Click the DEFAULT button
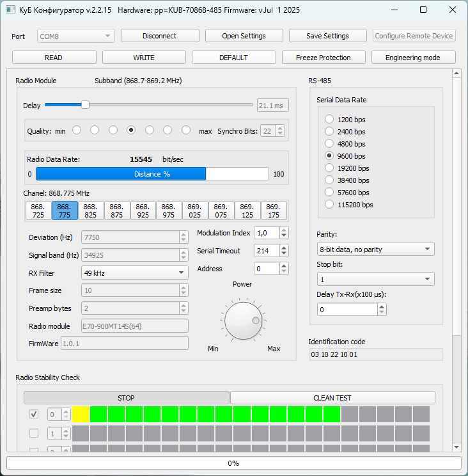 233,58
